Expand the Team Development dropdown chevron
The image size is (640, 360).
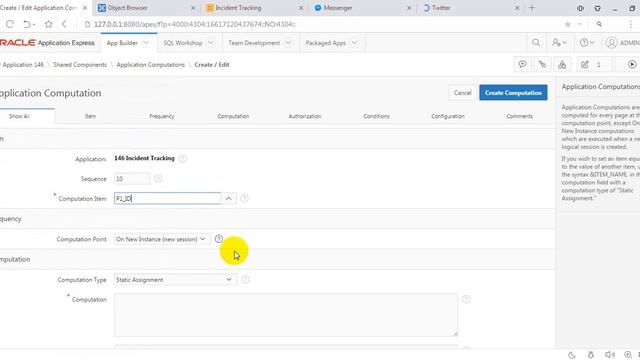pos(288,42)
